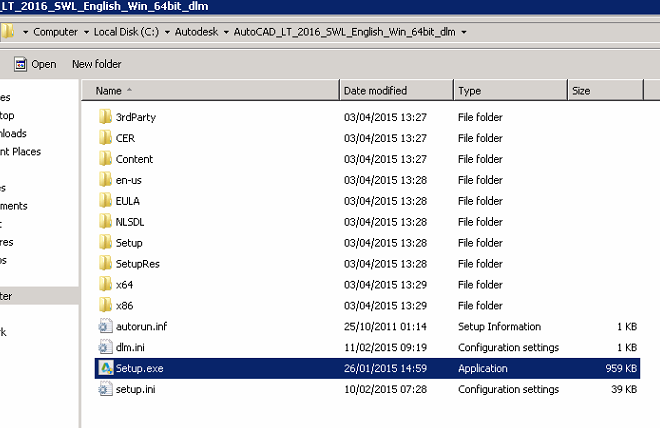660x428 pixels.
Task: Expand dropdown arrow after Local Disk (C:)
Action: pyautogui.click(x=167, y=32)
